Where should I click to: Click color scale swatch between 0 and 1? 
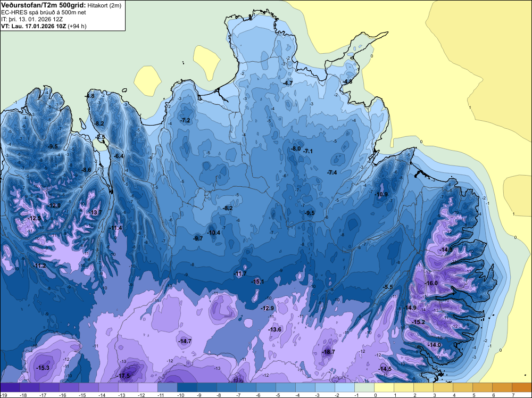(384, 387)
